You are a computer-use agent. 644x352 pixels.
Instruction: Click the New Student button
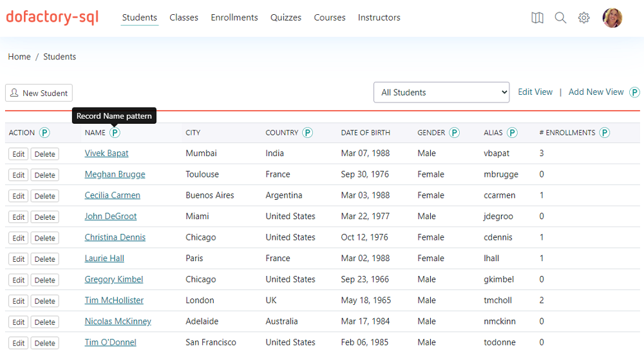coord(39,93)
